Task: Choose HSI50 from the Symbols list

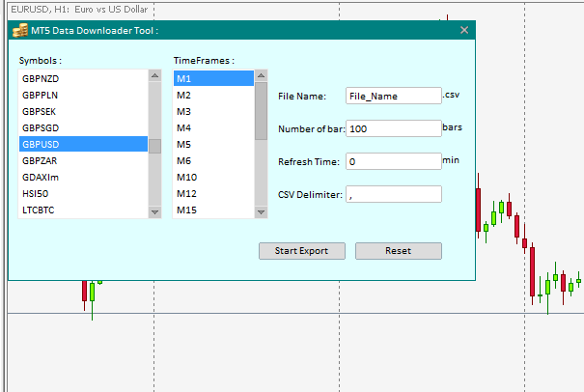Action: point(83,193)
